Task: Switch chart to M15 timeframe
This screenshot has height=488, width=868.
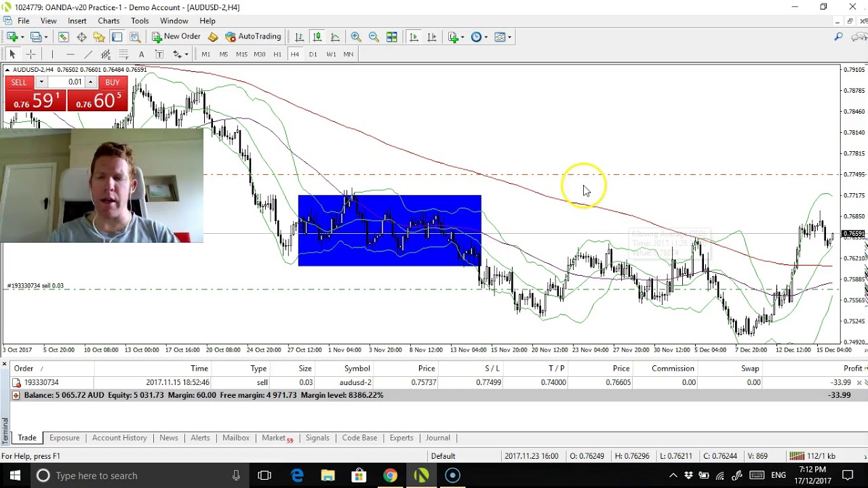Action: (241, 54)
